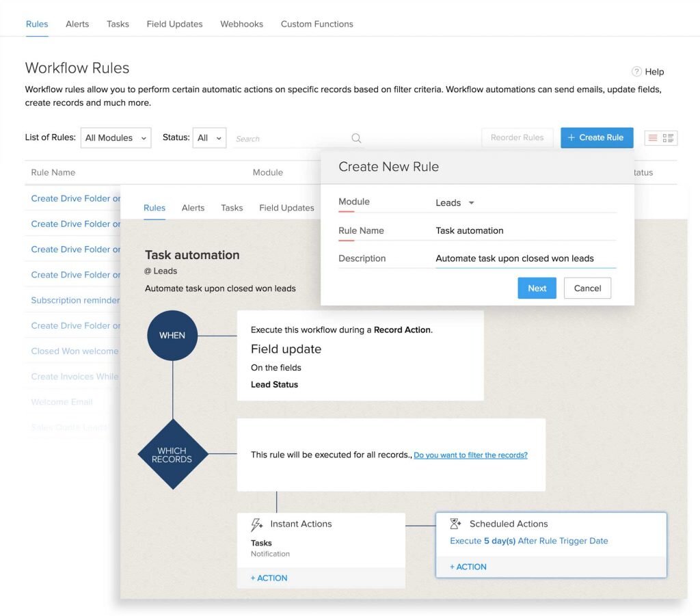Image resolution: width=700 pixels, height=616 pixels.
Task: Click the Module column header
Action: (x=268, y=173)
